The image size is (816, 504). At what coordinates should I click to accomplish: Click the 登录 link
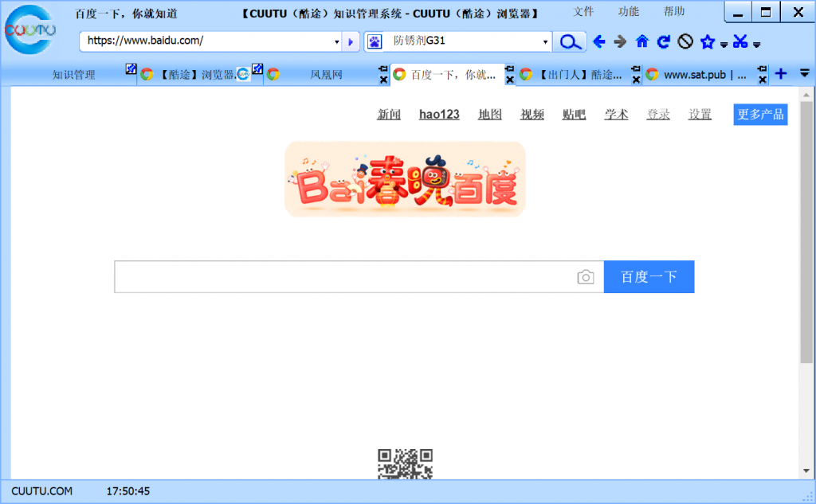coord(658,115)
